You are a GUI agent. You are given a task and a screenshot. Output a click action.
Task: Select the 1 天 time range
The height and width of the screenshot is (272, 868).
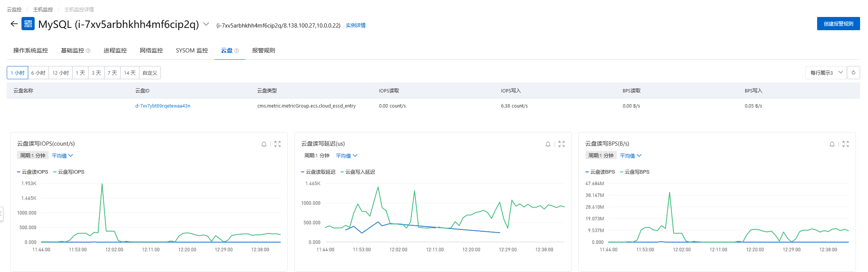coord(80,73)
